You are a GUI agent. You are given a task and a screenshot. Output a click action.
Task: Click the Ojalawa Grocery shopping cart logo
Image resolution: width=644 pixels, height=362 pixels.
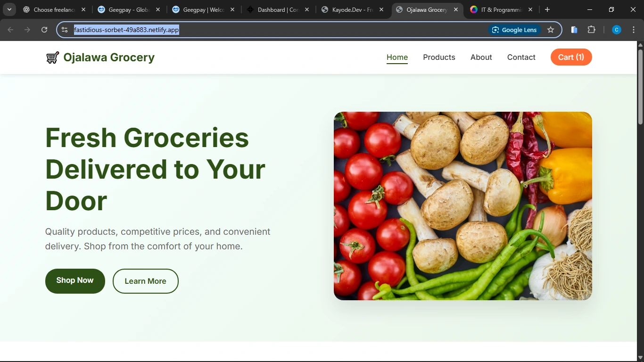(x=52, y=58)
